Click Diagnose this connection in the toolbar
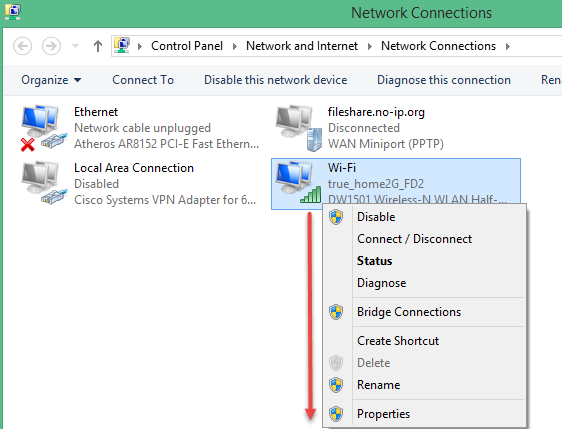This screenshot has width=562, height=429. point(444,80)
